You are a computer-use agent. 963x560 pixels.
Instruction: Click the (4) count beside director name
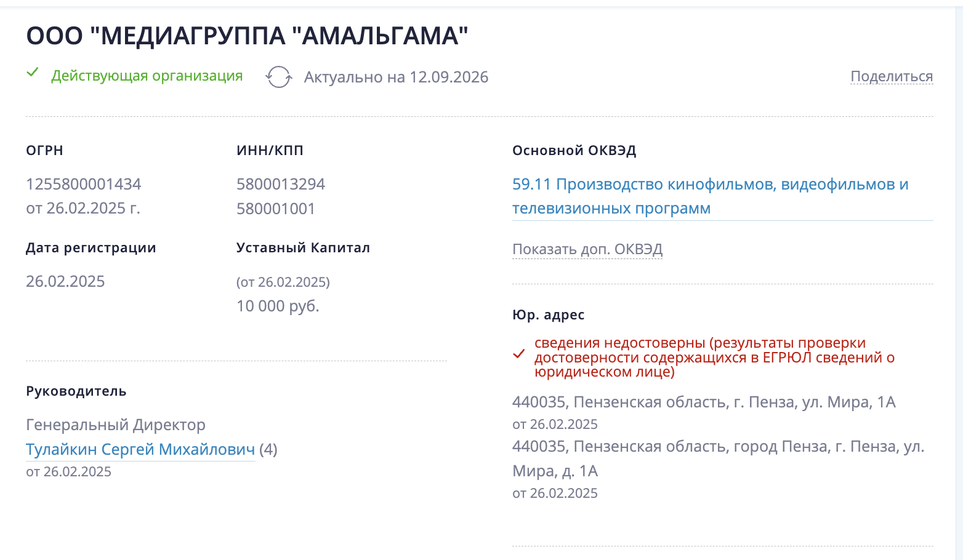point(268,449)
